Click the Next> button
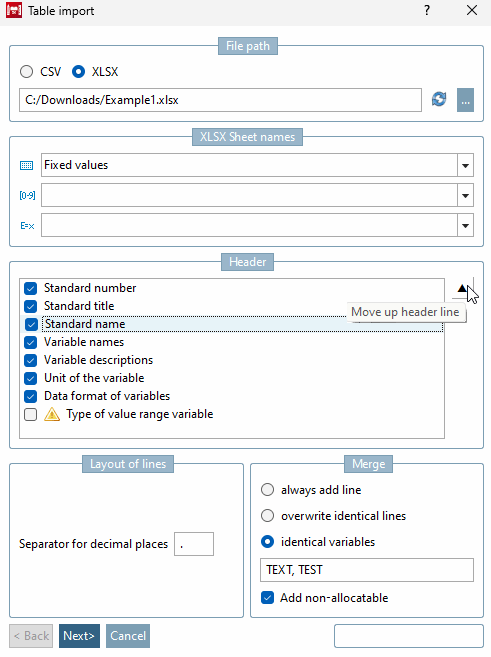Image resolution: width=491 pixels, height=657 pixels. [79, 636]
